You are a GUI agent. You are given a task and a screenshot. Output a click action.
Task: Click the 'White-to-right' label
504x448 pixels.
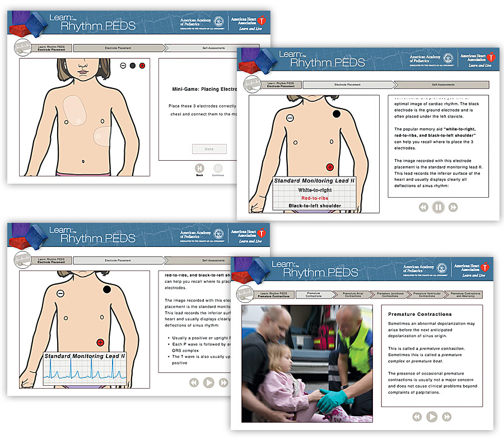315,190
